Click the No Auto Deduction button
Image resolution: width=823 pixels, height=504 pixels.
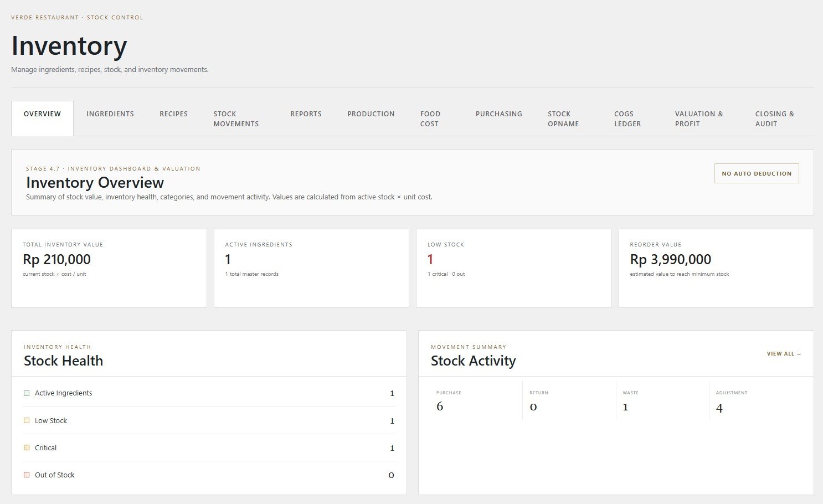757,173
